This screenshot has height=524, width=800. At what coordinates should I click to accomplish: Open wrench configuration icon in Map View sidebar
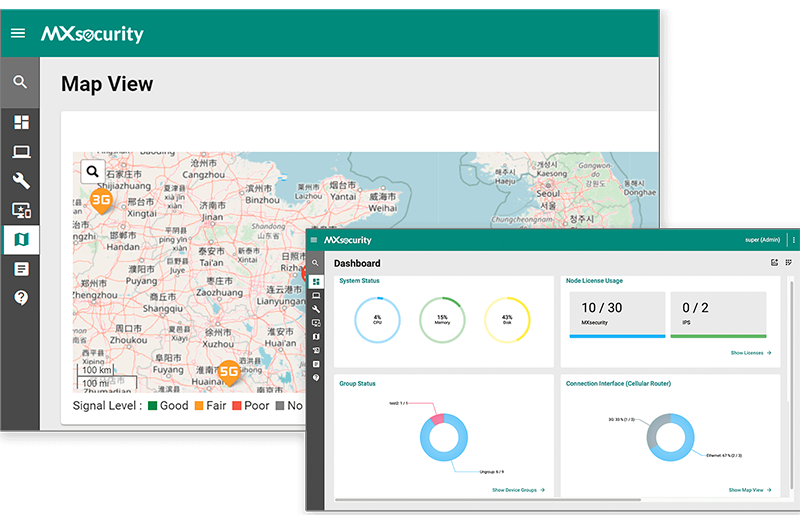click(x=21, y=180)
